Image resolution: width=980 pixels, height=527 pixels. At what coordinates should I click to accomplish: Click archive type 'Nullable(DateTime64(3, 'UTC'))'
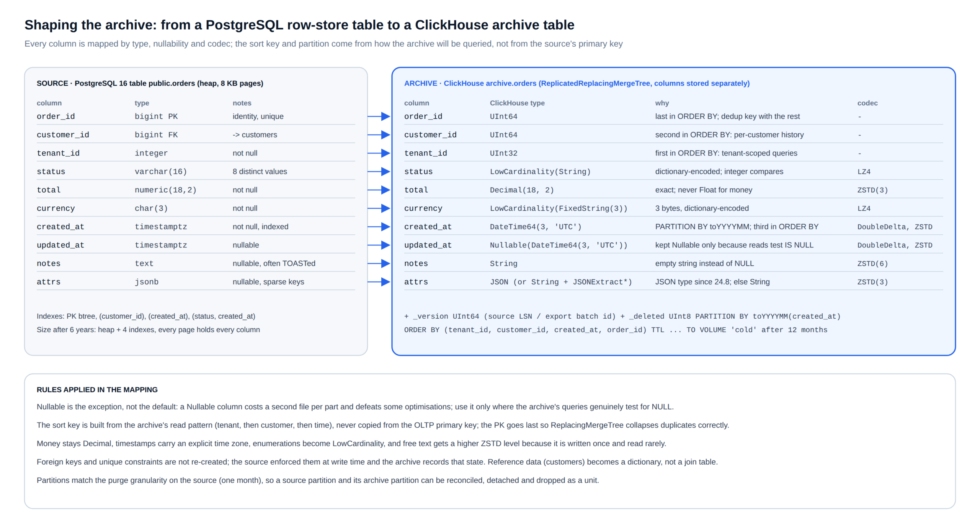point(559,245)
